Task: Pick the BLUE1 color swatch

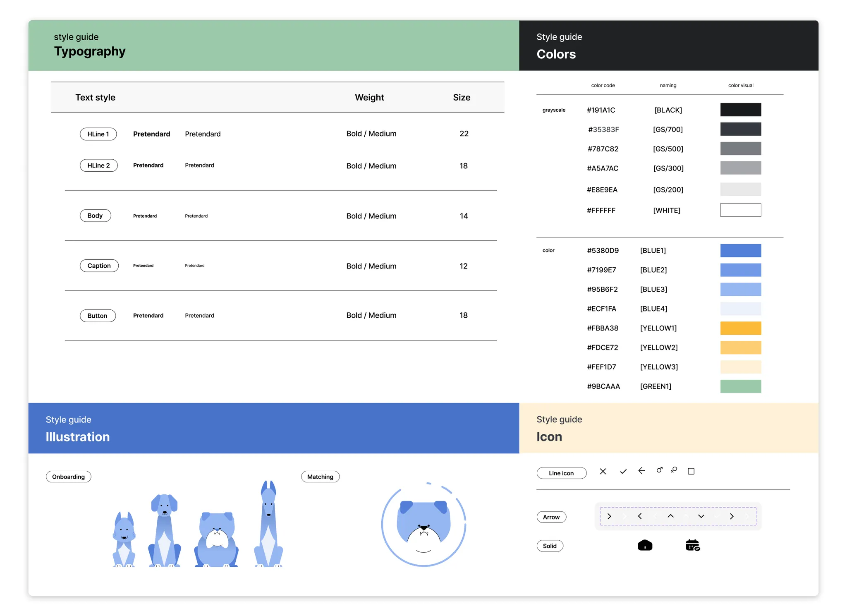Action: (740, 250)
